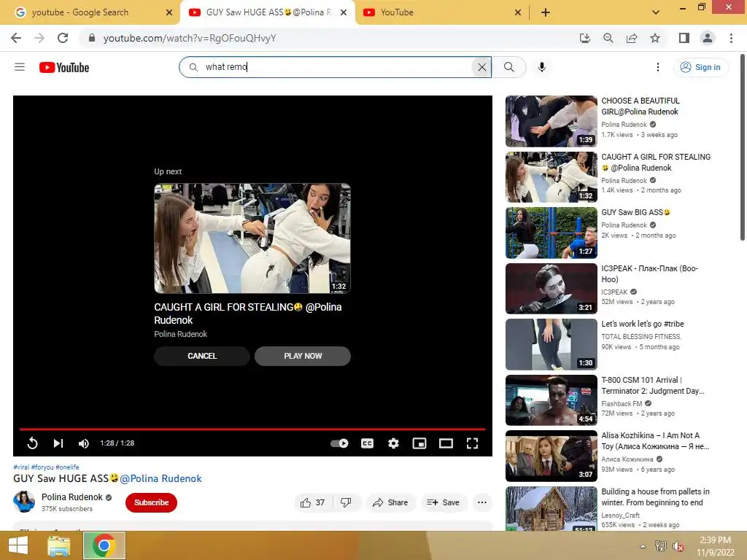Toggle the autoplay switch
Screen dimensions: 747x560
[339, 443]
